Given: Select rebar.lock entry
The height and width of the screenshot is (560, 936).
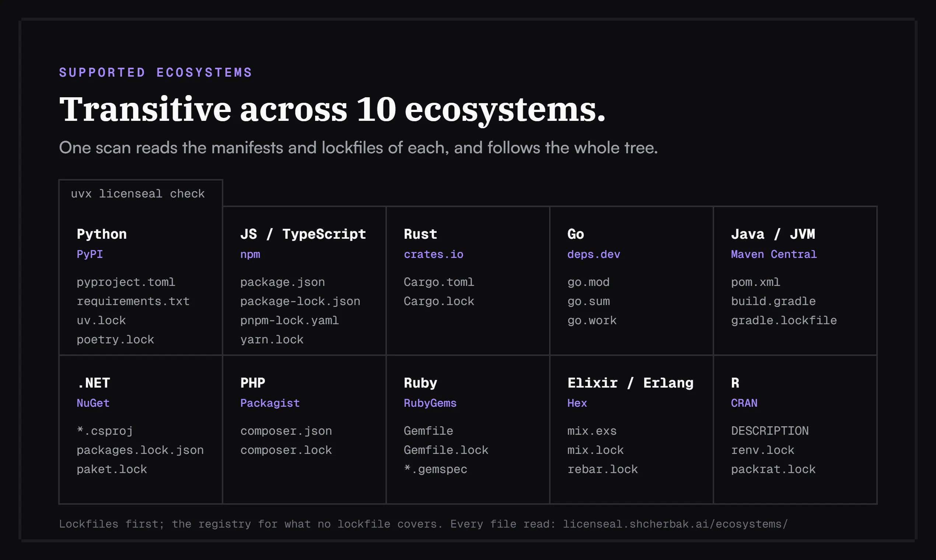Looking at the screenshot, I should click(x=603, y=469).
